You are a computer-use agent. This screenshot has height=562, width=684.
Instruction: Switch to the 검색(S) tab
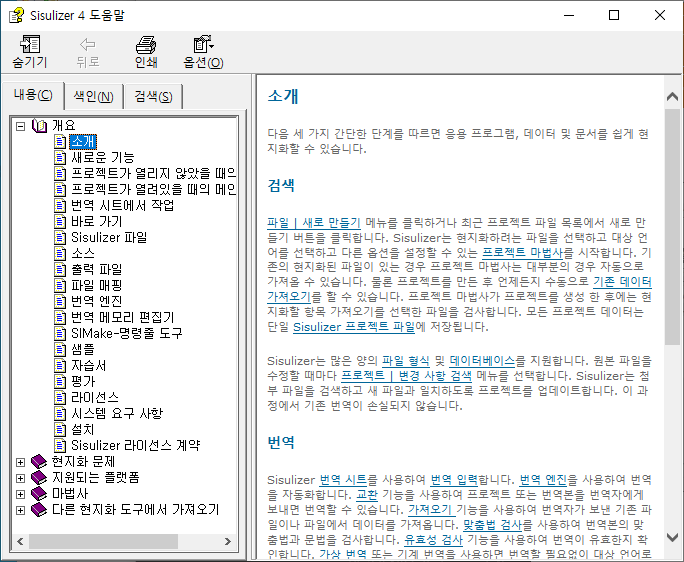click(153, 96)
